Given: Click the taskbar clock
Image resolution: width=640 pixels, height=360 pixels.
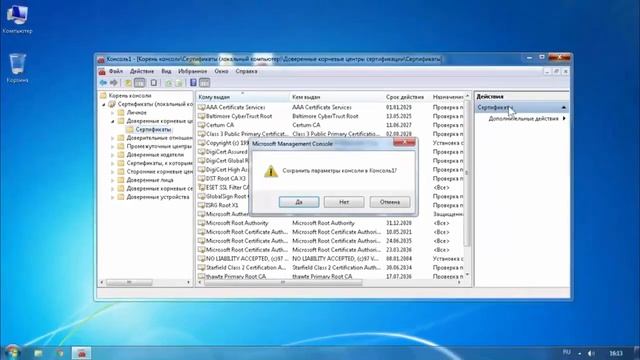Looking at the screenshot, I should pos(616,353).
